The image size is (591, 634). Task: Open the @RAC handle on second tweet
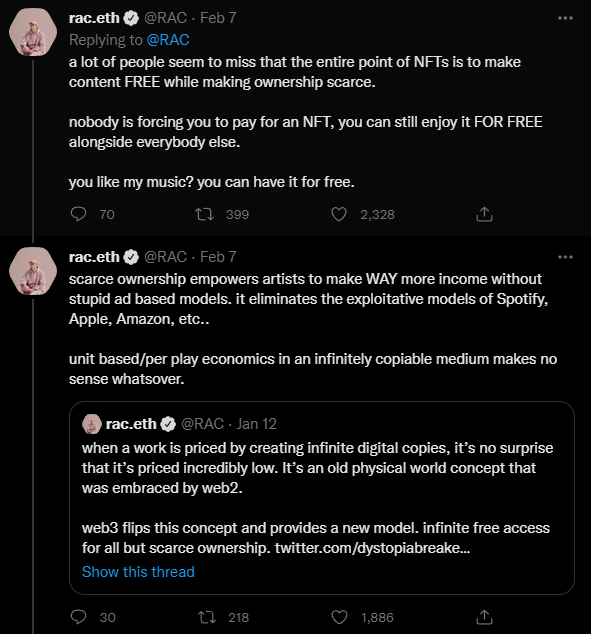[165, 257]
